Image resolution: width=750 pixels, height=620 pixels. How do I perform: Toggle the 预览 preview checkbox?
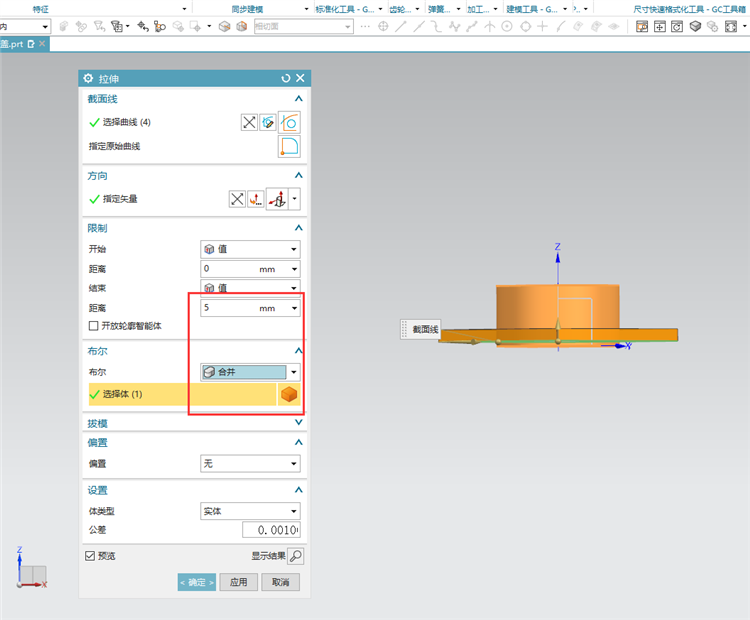[90, 556]
